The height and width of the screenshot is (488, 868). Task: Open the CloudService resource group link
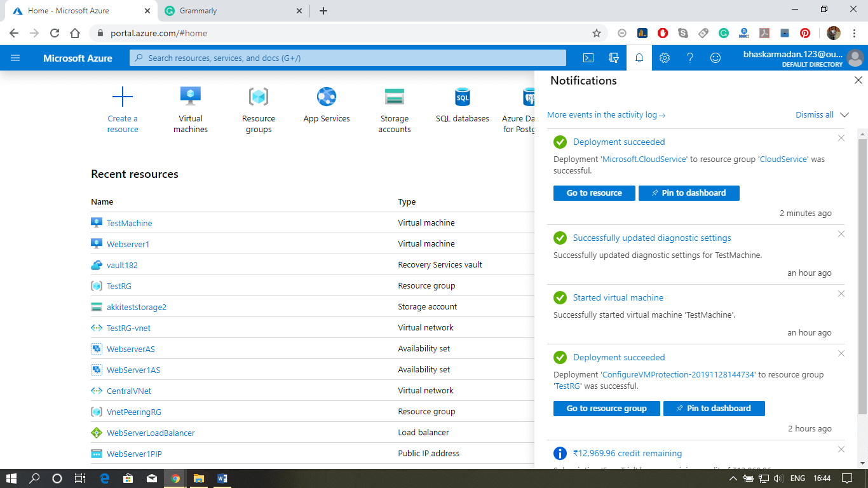click(x=784, y=159)
